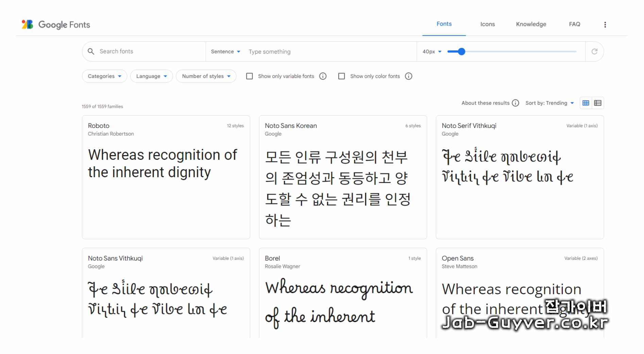
Task: Open the Noto Sans Vithkuqi font card
Action: (166, 293)
